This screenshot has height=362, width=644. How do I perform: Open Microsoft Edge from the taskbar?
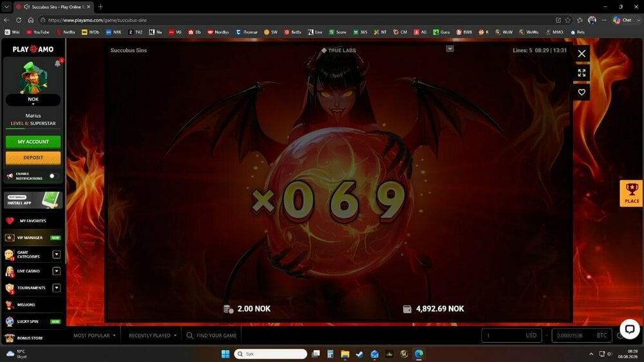click(419, 354)
